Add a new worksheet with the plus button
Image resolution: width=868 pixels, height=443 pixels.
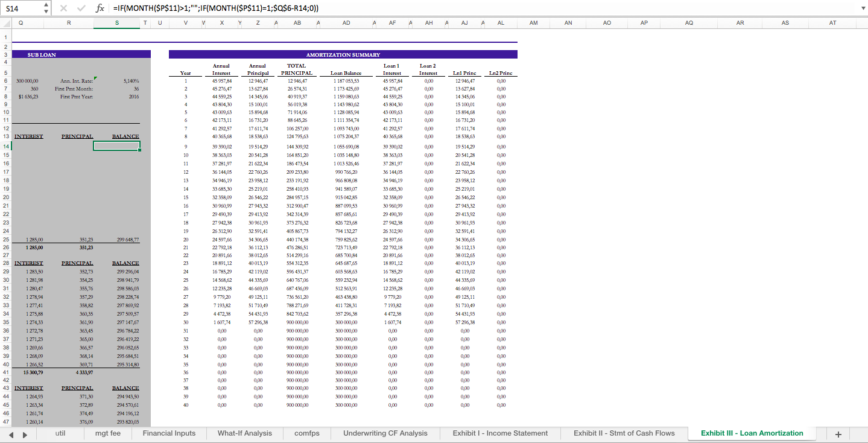coord(838,433)
